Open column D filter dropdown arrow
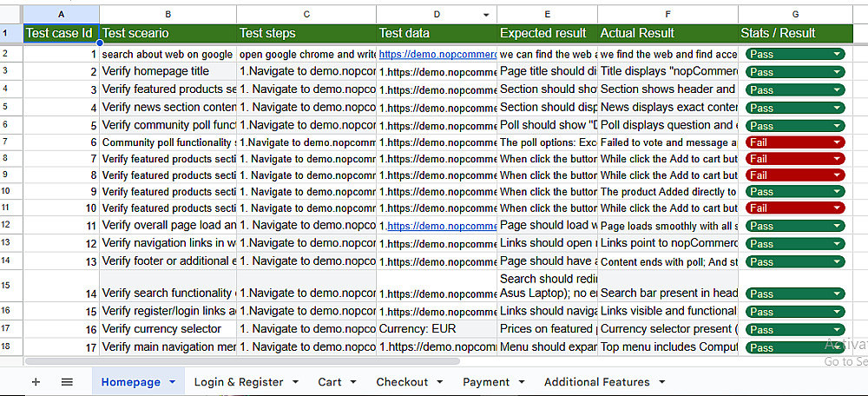 click(x=485, y=15)
